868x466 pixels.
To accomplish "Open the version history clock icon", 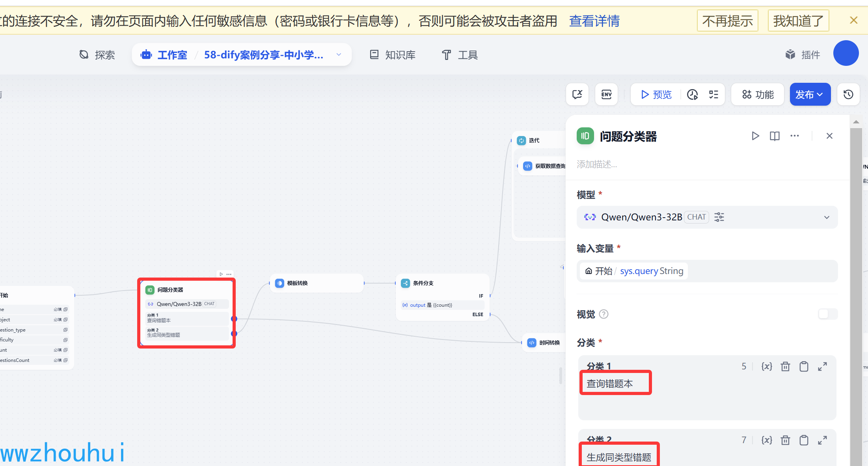I will [x=848, y=95].
